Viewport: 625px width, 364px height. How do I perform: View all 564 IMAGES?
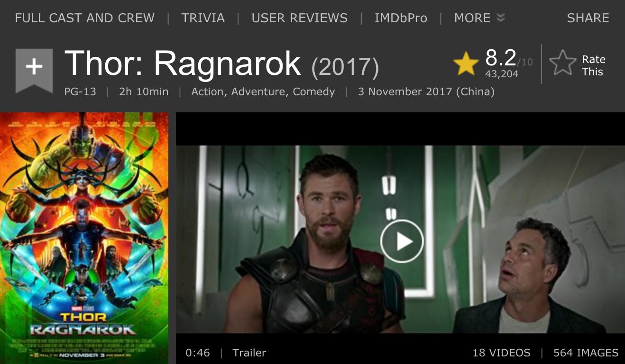click(x=586, y=353)
